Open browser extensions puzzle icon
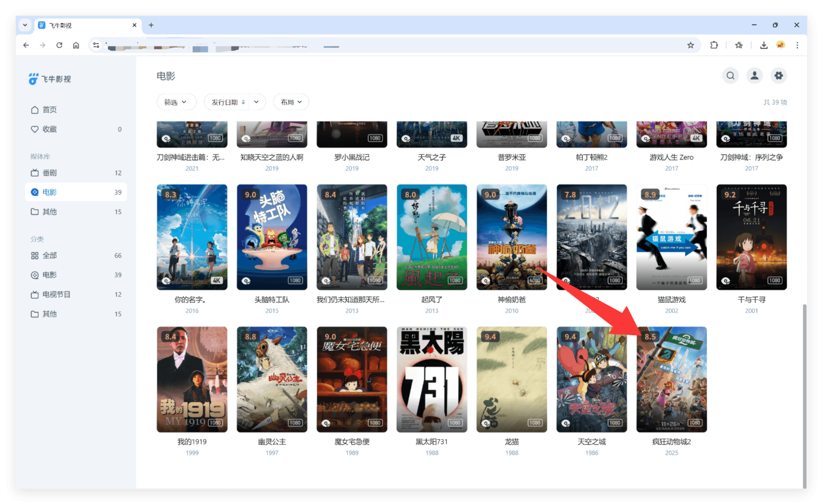Image resolution: width=823 pixels, height=504 pixels. click(x=714, y=45)
